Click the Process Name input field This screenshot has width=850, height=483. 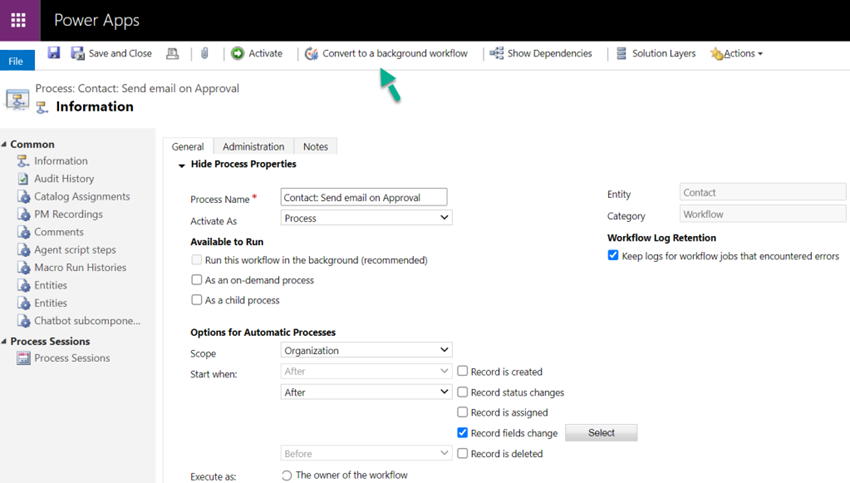point(364,197)
